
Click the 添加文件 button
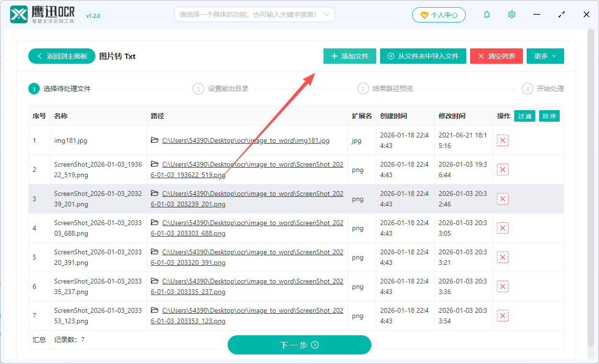pos(349,56)
